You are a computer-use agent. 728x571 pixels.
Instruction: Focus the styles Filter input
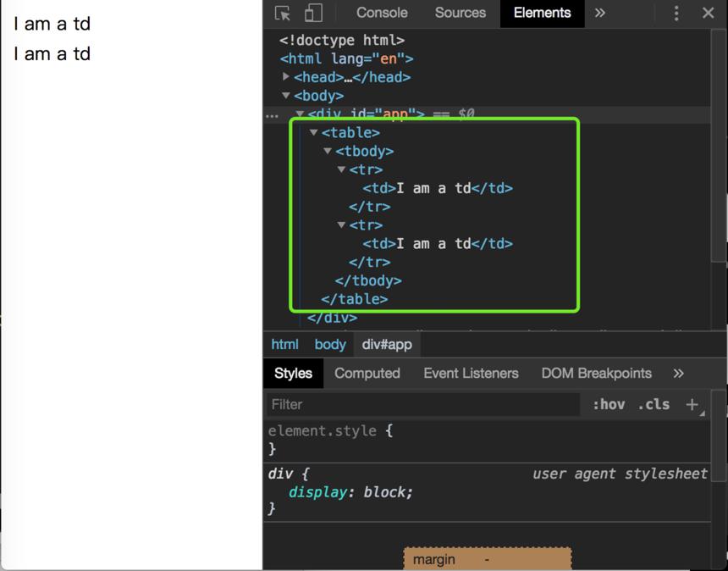423,405
